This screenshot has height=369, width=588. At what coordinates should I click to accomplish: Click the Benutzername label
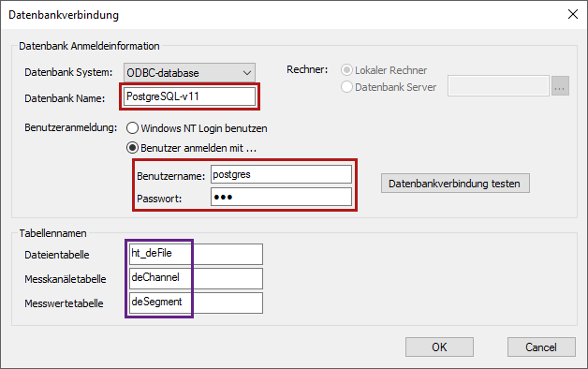(170, 176)
